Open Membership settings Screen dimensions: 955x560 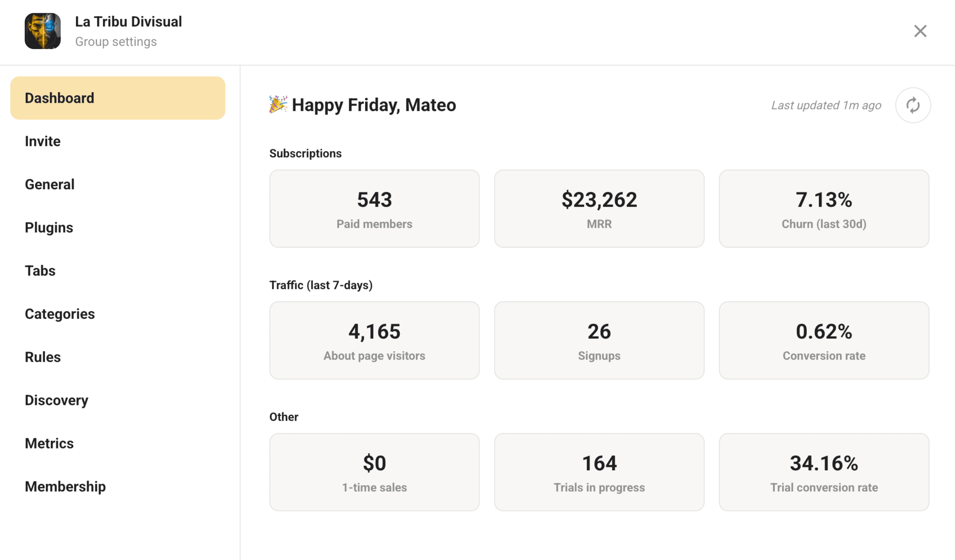click(x=65, y=487)
